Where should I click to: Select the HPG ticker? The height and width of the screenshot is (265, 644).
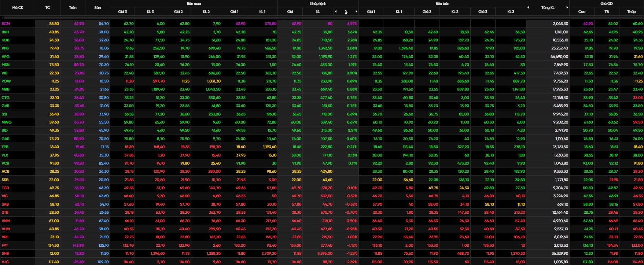[x=5, y=56]
